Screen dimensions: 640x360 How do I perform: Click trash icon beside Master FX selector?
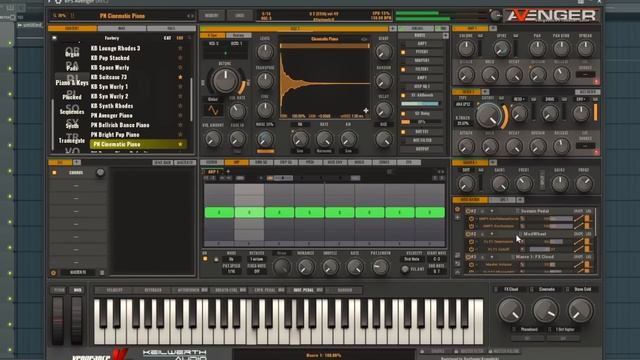coord(102,273)
